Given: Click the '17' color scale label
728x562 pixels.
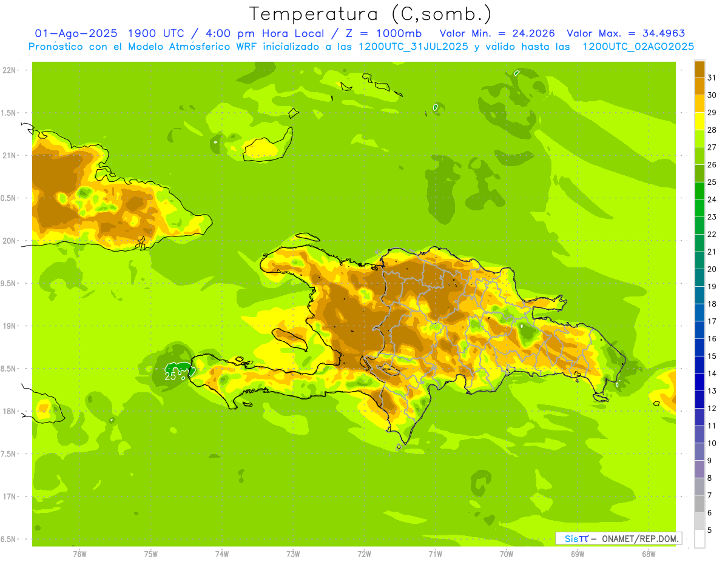Looking at the screenshot, I should tap(712, 321).
